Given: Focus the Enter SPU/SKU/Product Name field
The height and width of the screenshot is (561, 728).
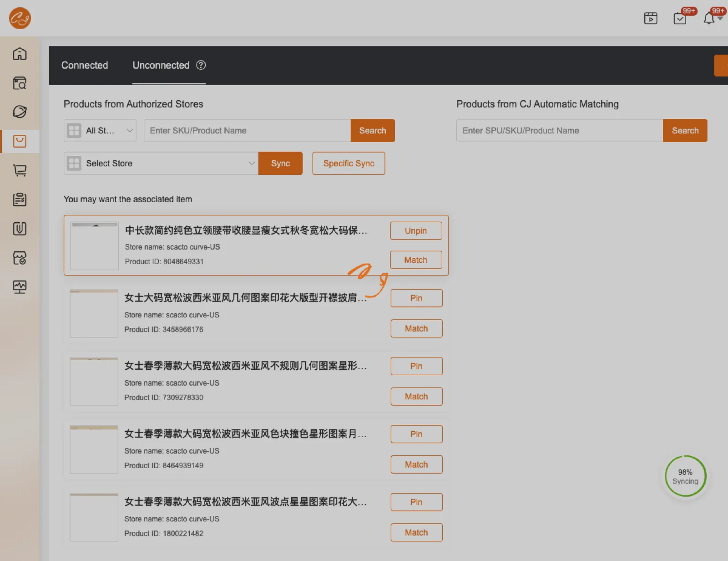Looking at the screenshot, I should pyautogui.click(x=560, y=131).
